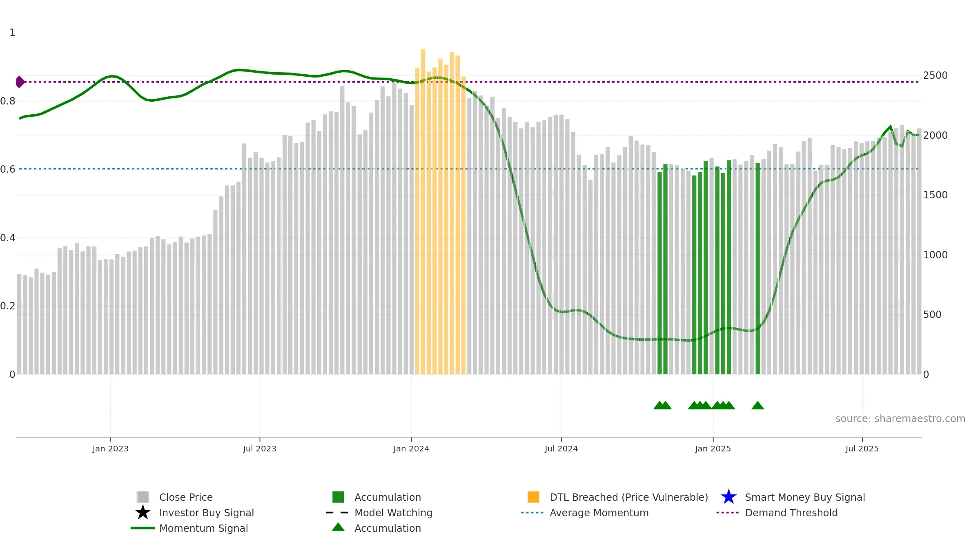
Task: Click the leftmost green accumulation triangle marker
Action: coord(659,405)
